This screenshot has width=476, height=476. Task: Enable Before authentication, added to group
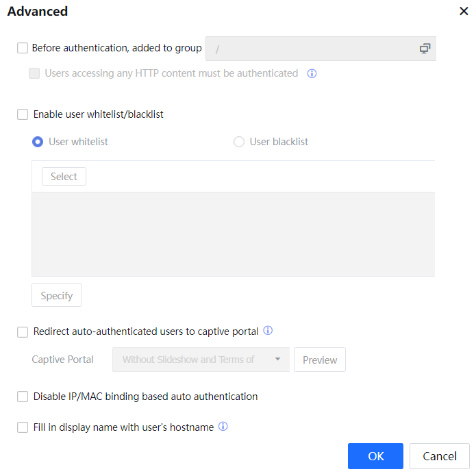23,48
